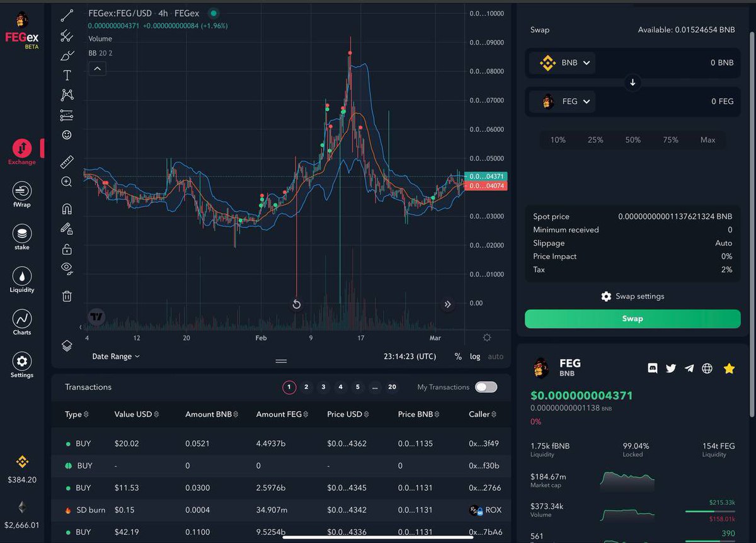
Task: Select the ruler measure tool
Action: 67,163
